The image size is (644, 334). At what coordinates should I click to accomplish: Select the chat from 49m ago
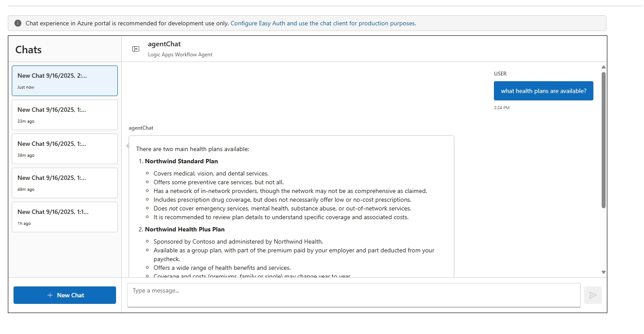coord(65,182)
